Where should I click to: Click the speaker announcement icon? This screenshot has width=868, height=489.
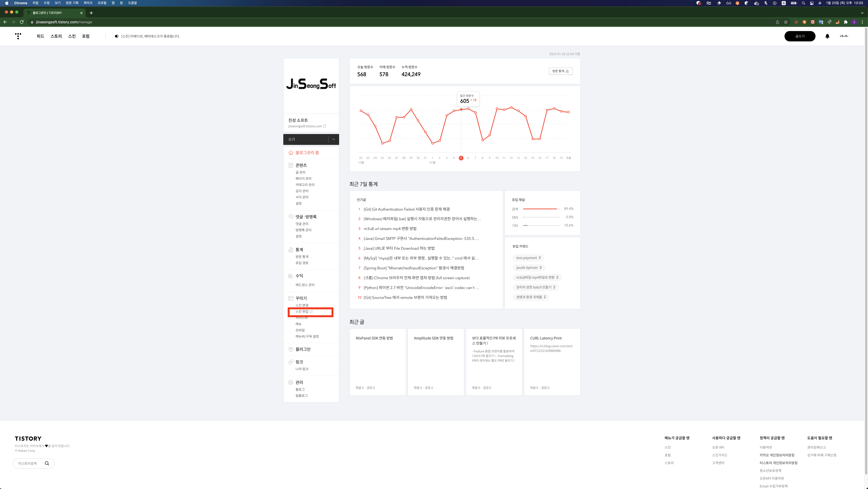click(117, 36)
